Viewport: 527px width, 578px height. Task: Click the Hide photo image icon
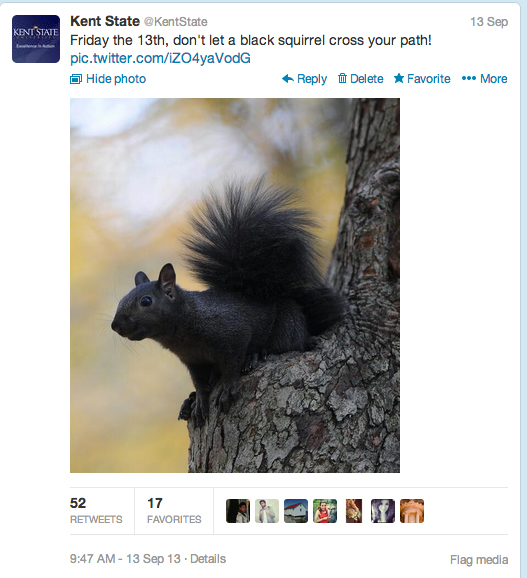[76, 79]
